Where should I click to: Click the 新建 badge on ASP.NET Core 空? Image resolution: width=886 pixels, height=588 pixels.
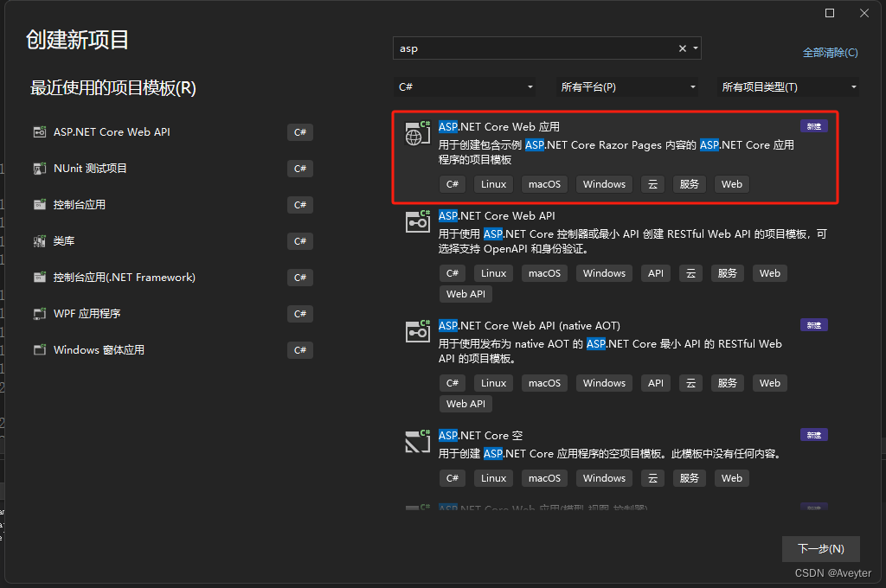click(813, 435)
